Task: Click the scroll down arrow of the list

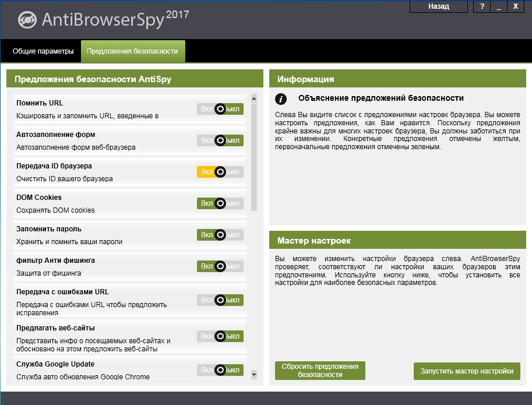Action: 254,375
